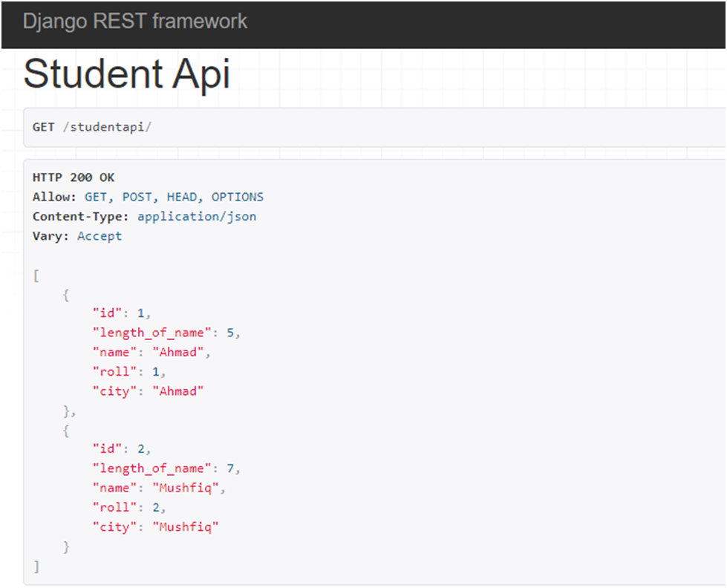Click the second record's "roll" key
The image size is (727, 588).
click(114, 507)
